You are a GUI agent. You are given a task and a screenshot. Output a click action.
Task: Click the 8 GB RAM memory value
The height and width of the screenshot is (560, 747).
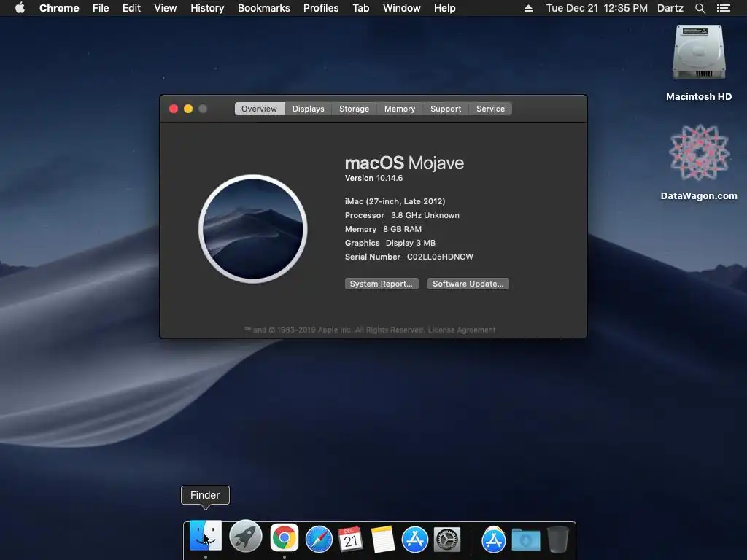[402, 229]
